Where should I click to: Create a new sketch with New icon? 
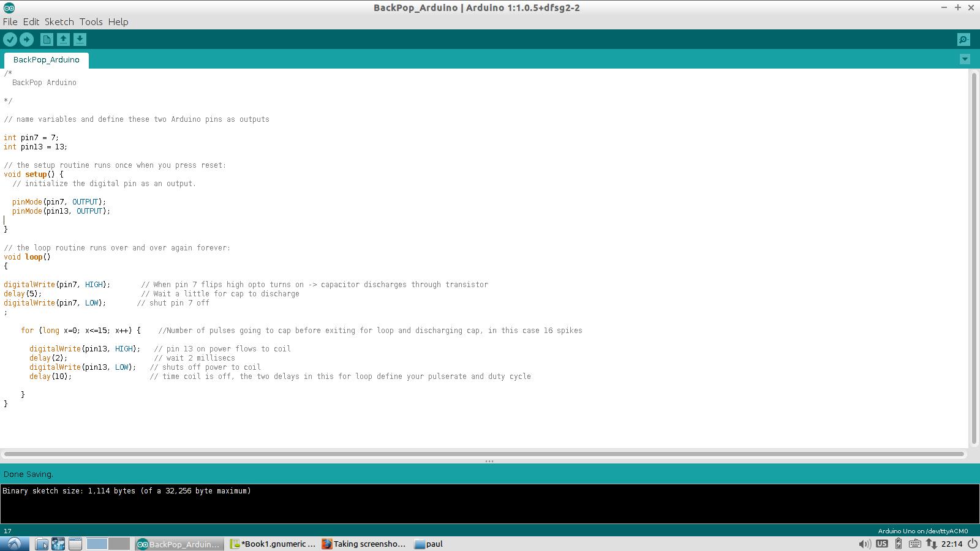point(47,40)
